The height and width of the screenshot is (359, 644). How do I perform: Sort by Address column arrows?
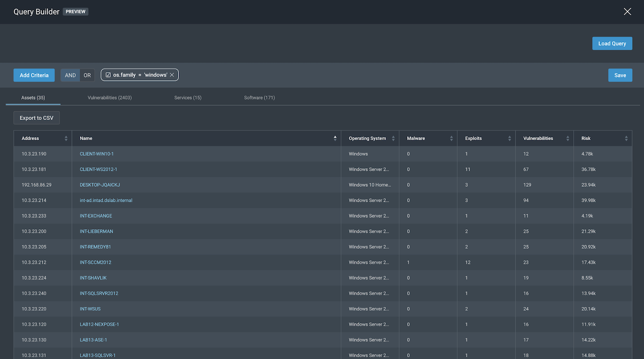(66, 138)
